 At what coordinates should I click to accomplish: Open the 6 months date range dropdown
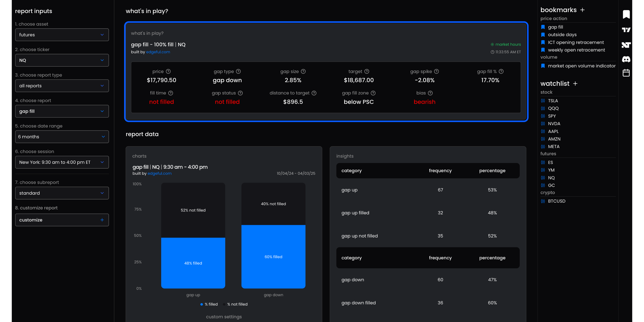click(x=62, y=137)
